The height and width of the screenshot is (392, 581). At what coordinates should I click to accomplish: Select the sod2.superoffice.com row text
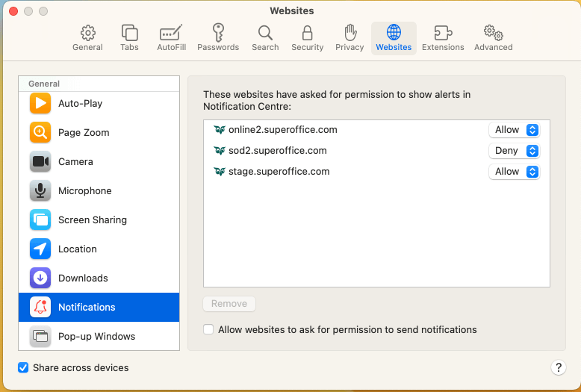tap(278, 151)
